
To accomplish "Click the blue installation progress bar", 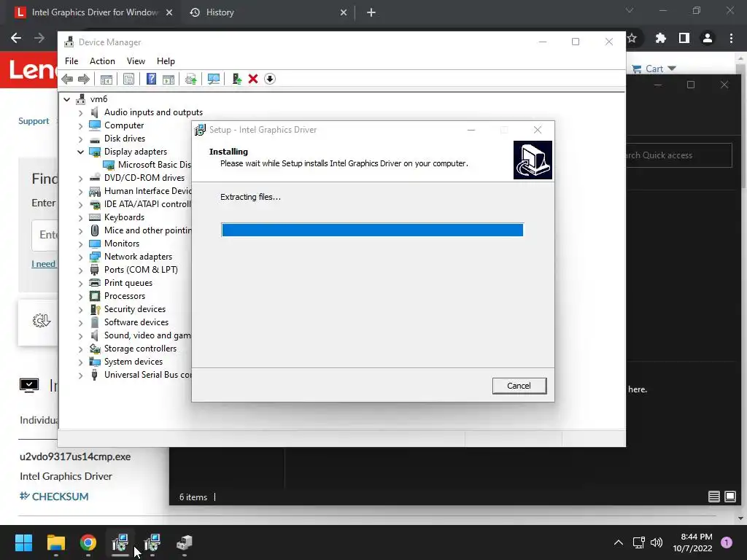I will tap(373, 230).
